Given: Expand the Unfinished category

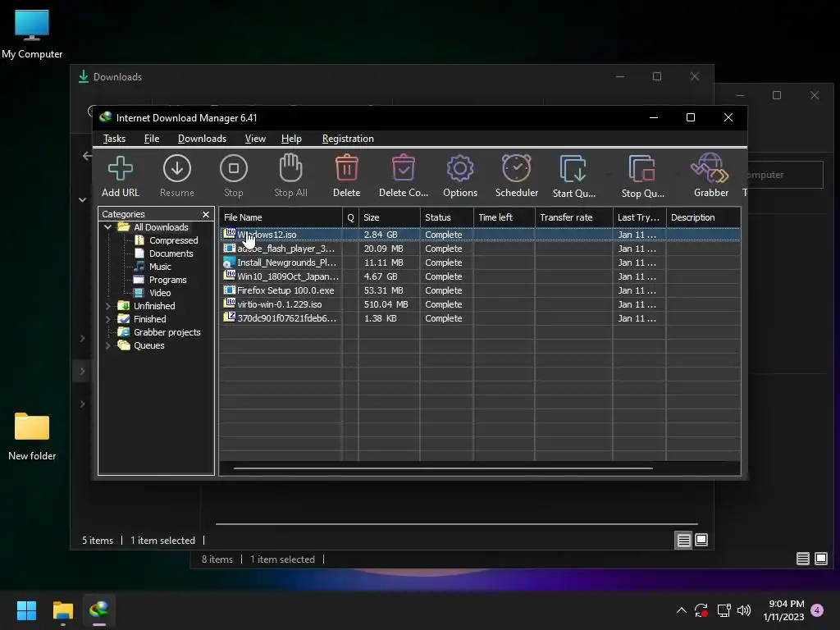Looking at the screenshot, I should point(107,306).
